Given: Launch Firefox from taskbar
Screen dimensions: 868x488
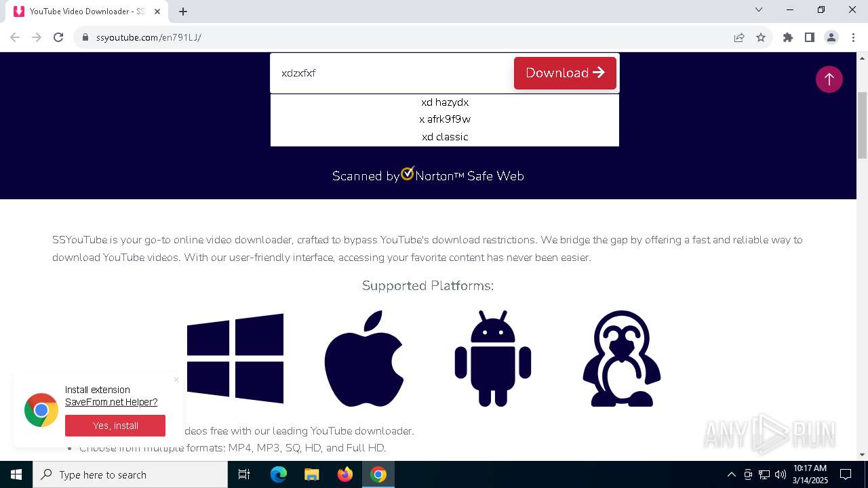Looking at the screenshot, I should [x=345, y=474].
